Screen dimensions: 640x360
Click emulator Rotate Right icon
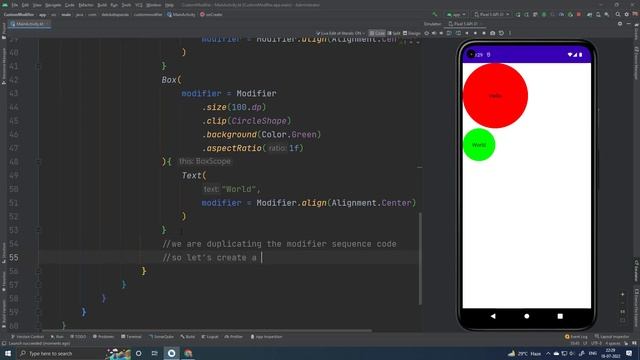(458, 33)
